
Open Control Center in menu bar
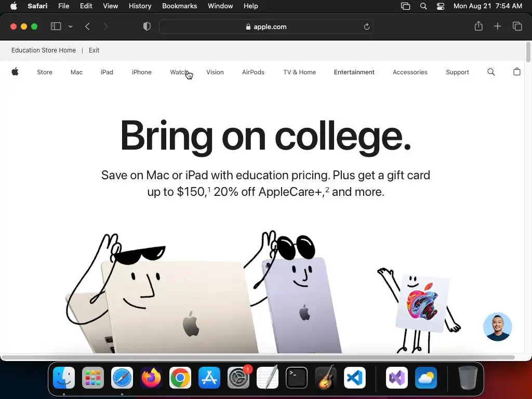(441, 6)
